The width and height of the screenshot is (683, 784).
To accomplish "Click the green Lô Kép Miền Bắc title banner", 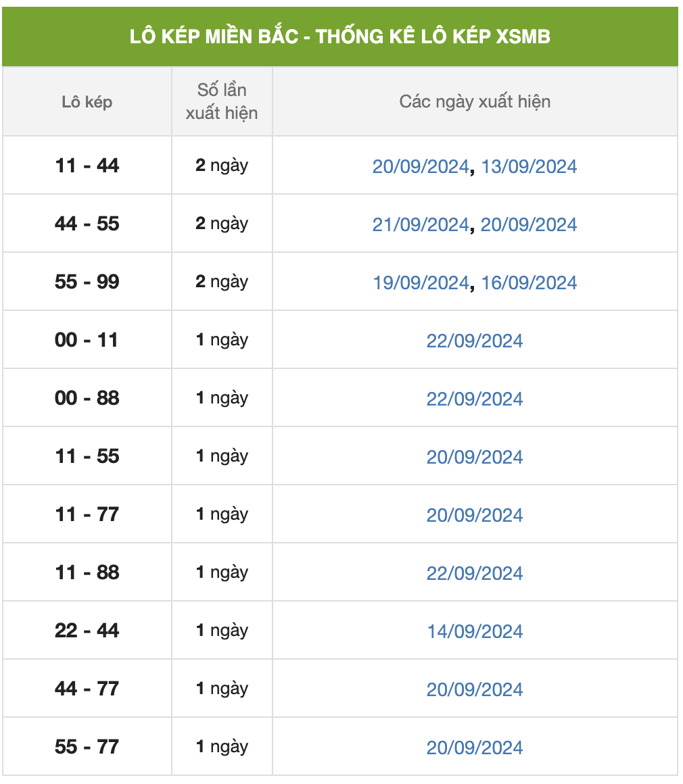I will [340, 36].
